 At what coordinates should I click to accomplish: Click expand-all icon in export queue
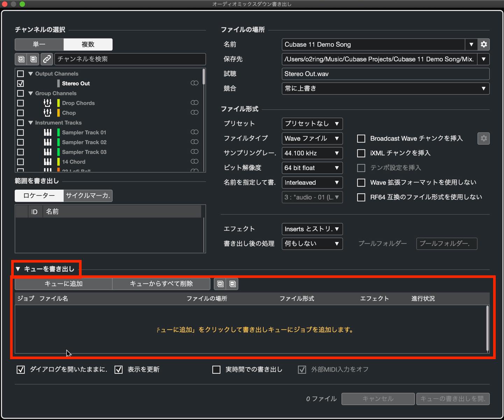[220, 284]
